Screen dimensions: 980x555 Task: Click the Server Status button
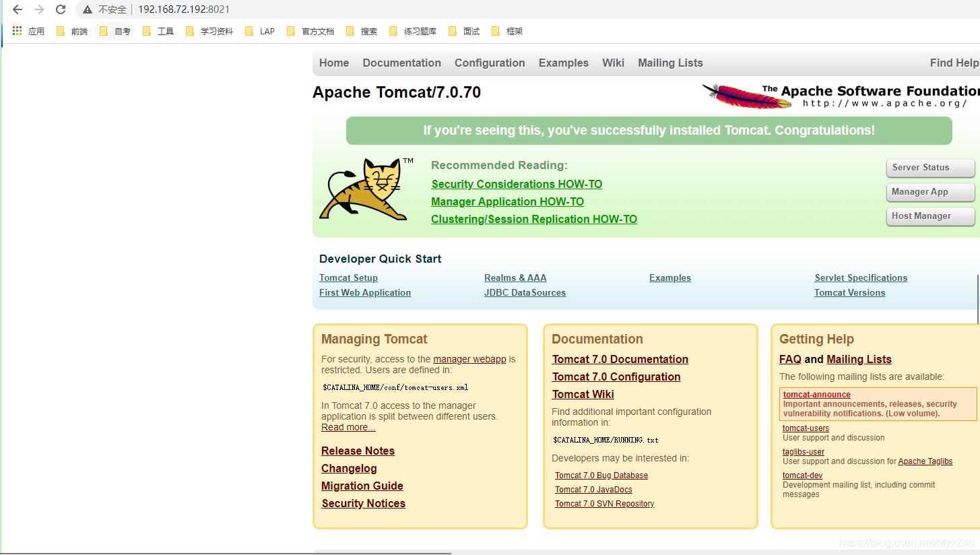coord(930,168)
